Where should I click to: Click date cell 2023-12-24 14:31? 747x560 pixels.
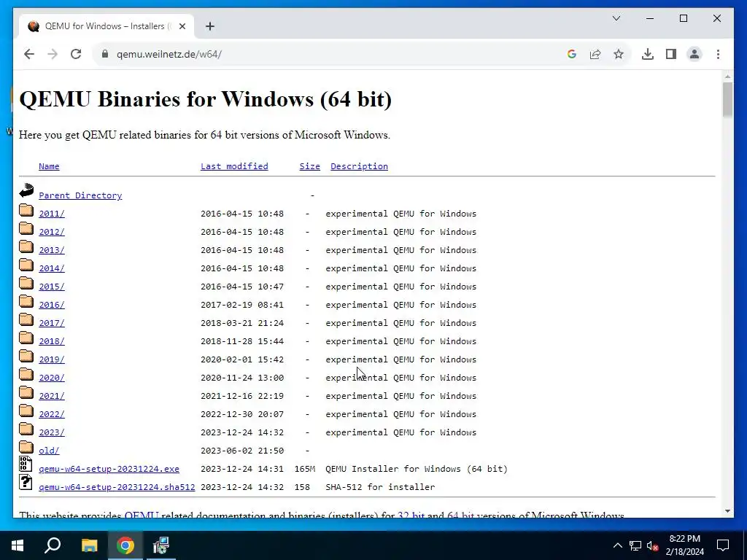click(x=242, y=469)
